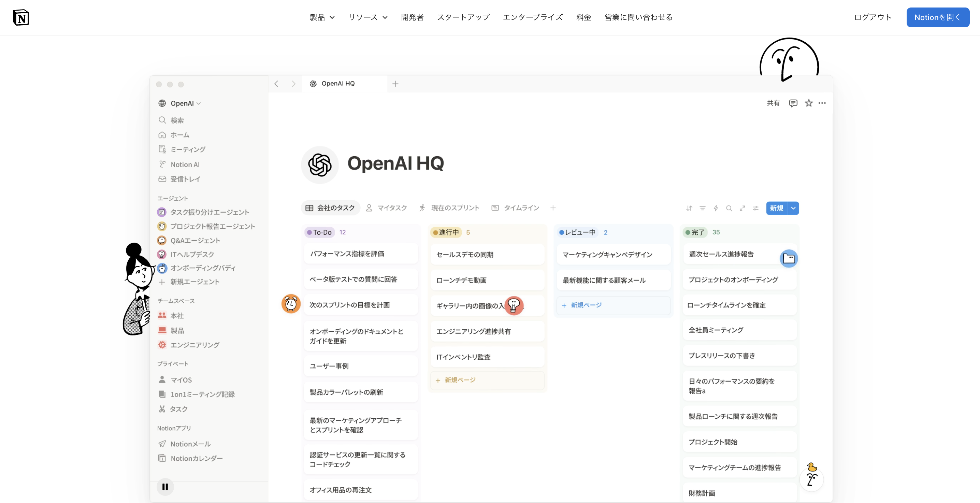Go back with the left arrow
Screen dimensions: 980x503
coord(277,84)
